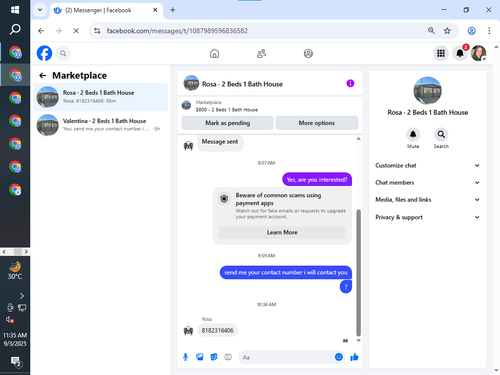Click the muted volume tray icon
The image size is (500, 375).
click(10, 319)
